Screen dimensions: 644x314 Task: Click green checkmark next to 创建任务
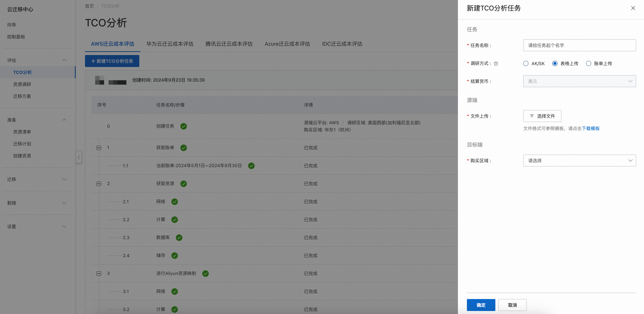183,126
